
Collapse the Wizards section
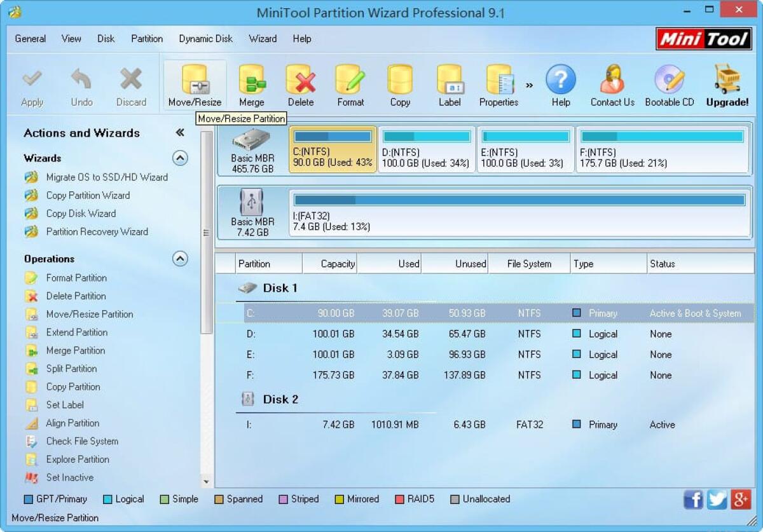180,158
